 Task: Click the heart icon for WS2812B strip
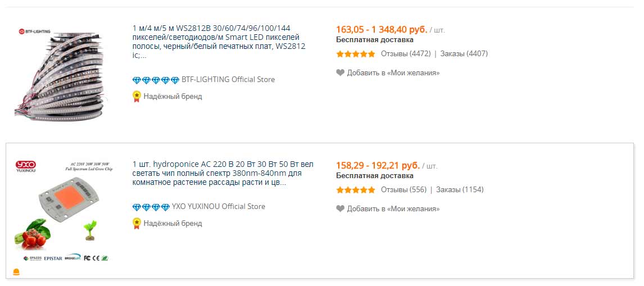pyautogui.click(x=340, y=72)
